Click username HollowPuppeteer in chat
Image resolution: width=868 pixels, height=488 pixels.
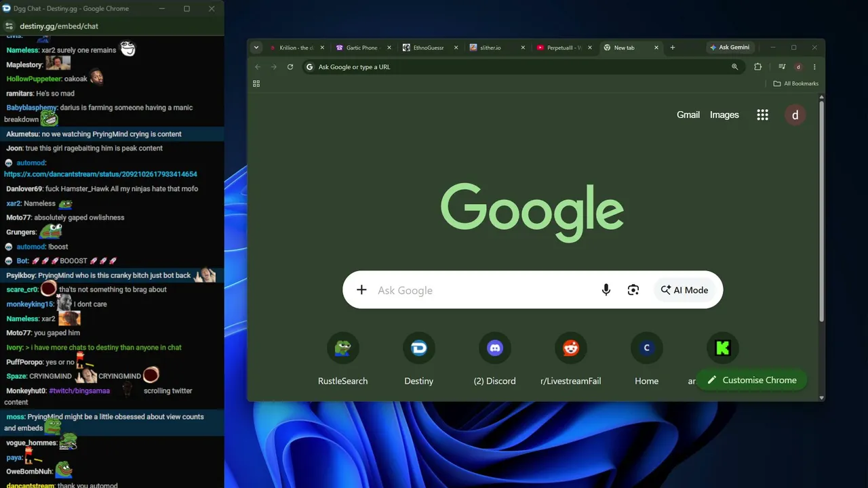click(x=34, y=79)
